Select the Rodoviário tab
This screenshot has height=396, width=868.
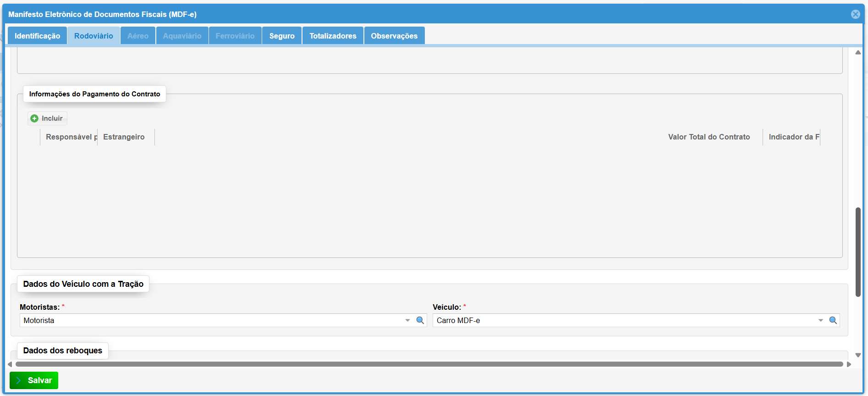coord(93,36)
